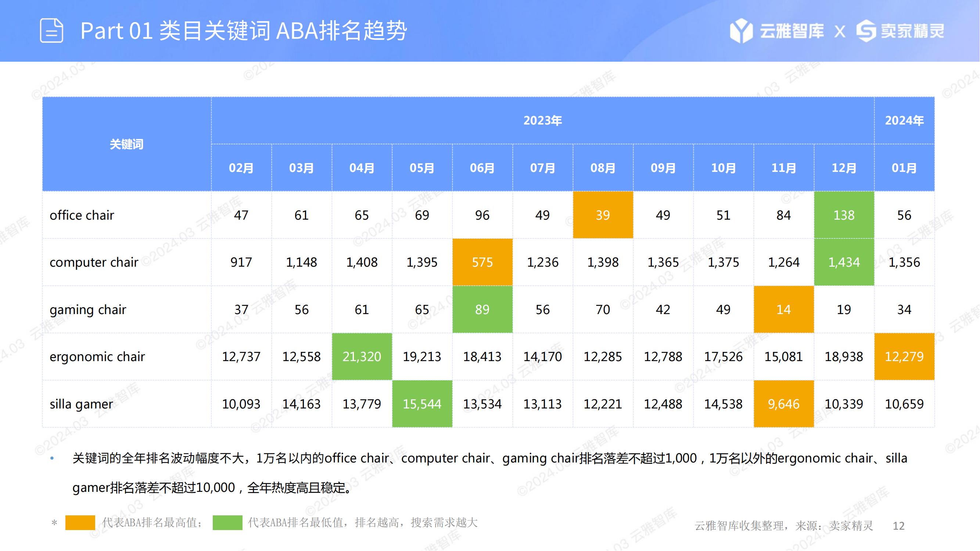Click orange cell 575 in computer chair row
Image resolution: width=980 pixels, height=551 pixels.
[x=482, y=262]
